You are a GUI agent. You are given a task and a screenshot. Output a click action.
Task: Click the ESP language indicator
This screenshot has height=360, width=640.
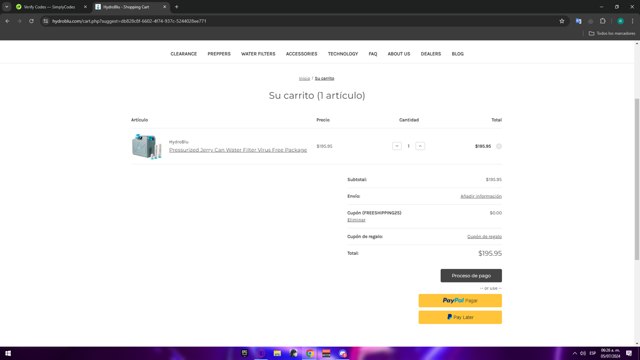point(593,353)
